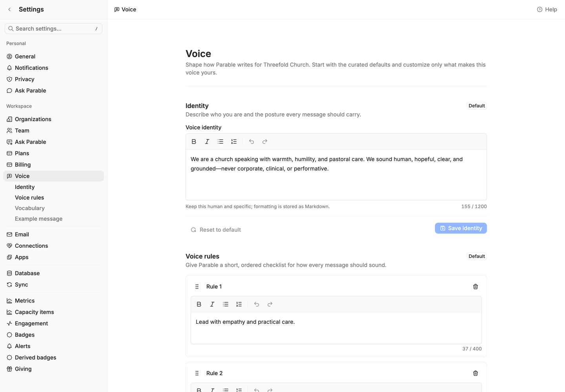Screen dimensions: 565x392
Task: Redo in the Voice identity editor
Action: (265, 142)
